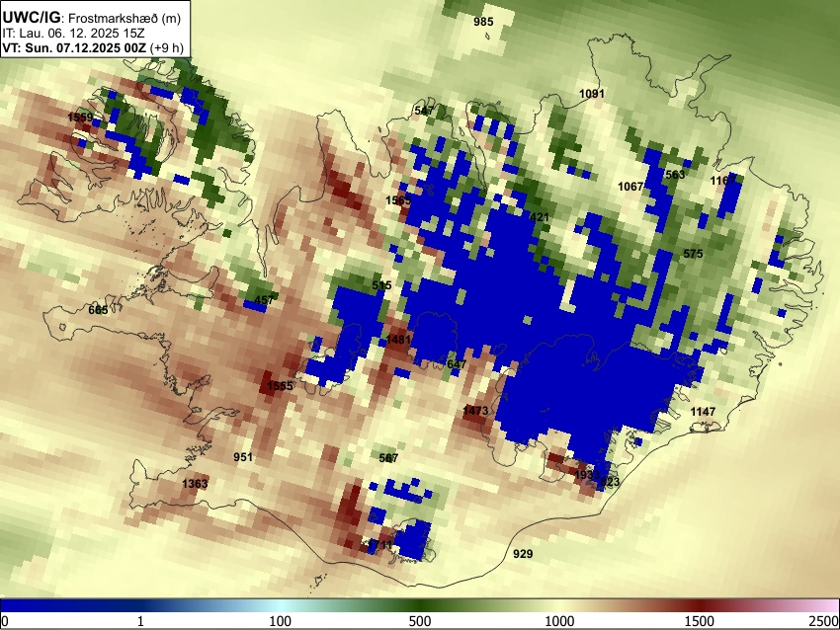Click the 1500 tick on the color scale
Image resolution: width=840 pixels, height=630 pixels.
pos(700,621)
